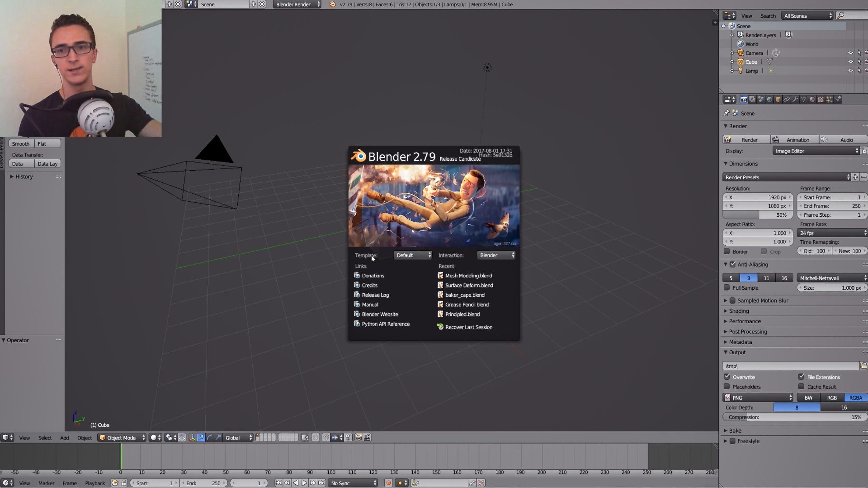Open the World properties tab icon
Viewport: 868px width, 488px height.
[769, 99]
